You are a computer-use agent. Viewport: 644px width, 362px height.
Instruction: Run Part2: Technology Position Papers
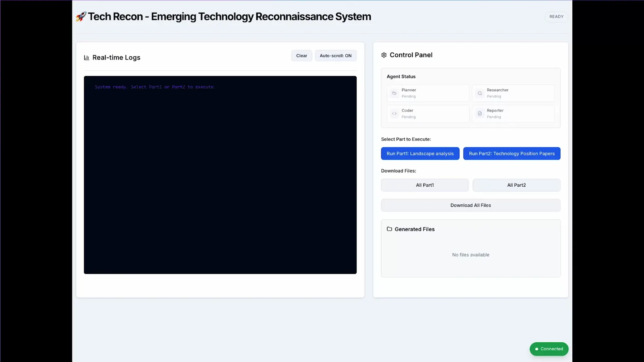(x=512, y=154)
